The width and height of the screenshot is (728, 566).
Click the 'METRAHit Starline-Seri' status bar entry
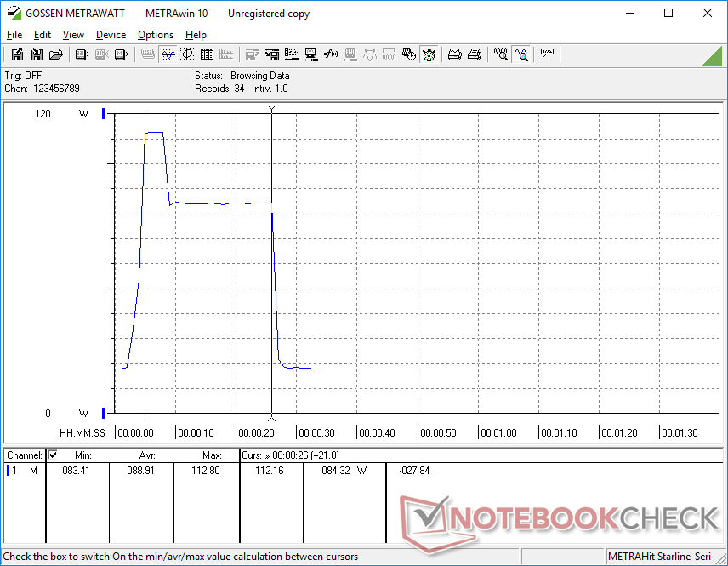coord(659,557)
